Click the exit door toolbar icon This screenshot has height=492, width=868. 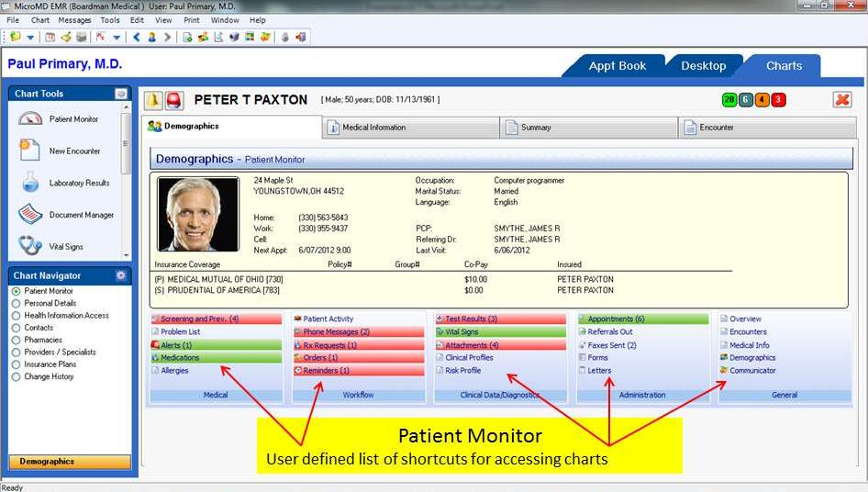[301, 37]
